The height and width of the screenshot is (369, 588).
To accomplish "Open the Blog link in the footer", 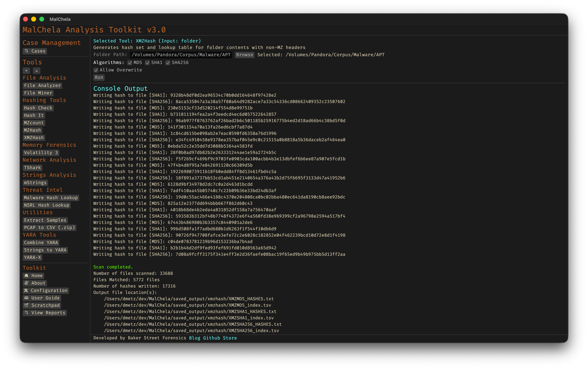I will pos(195,338).
